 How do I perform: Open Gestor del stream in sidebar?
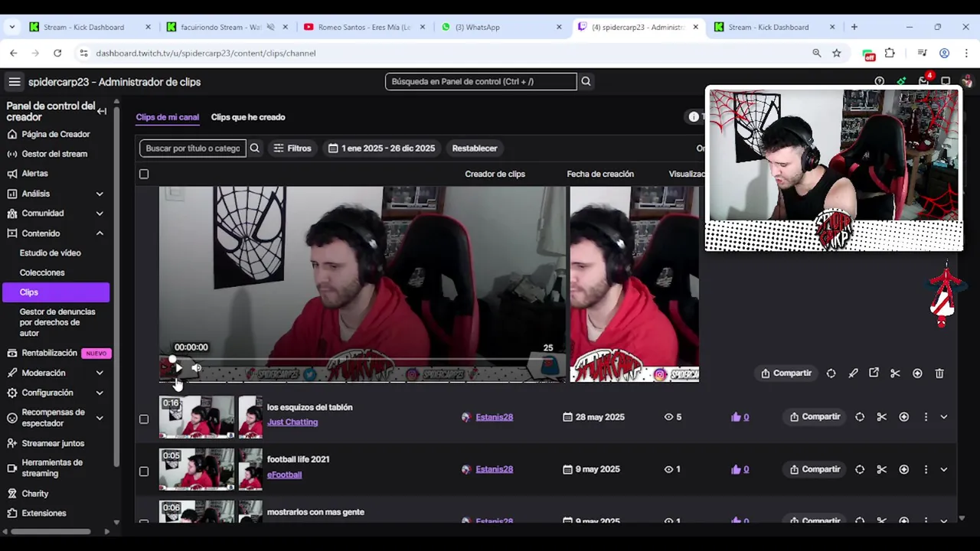pyautogui.click(x=54, y=154)
